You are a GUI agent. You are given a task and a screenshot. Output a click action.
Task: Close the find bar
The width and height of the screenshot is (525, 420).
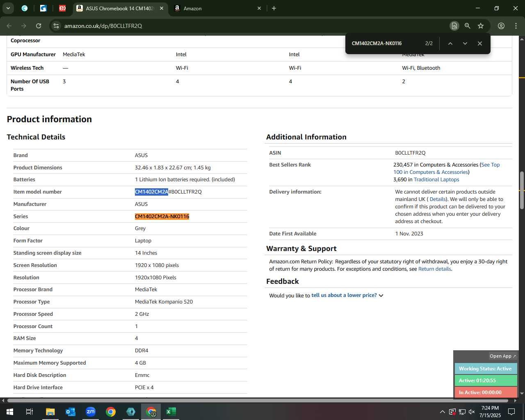479,43
